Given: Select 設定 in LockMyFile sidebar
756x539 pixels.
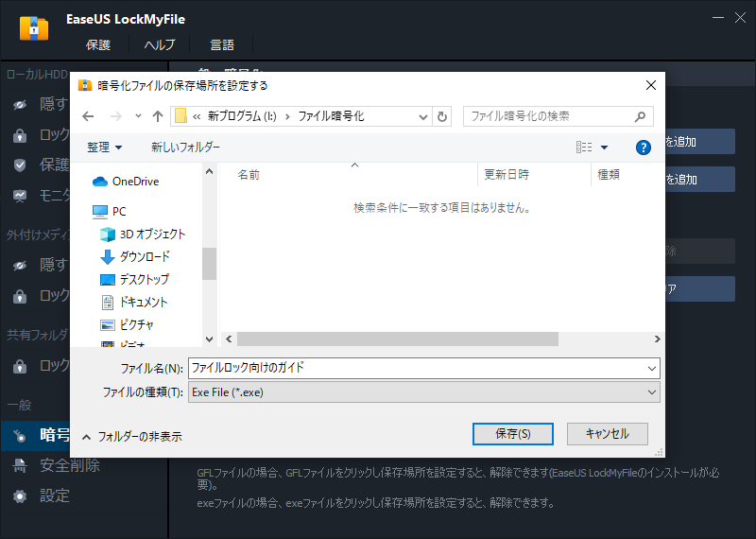Looking at the screenshot, I should coord(55,496).
